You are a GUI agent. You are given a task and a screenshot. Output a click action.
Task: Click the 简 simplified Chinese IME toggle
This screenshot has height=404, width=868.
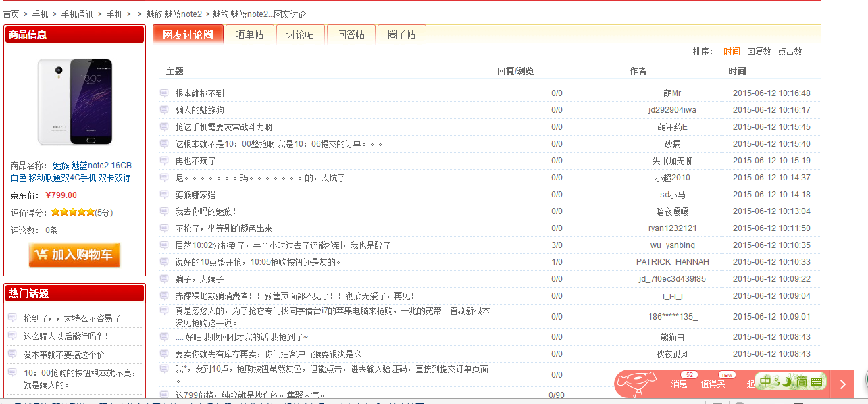800,382
